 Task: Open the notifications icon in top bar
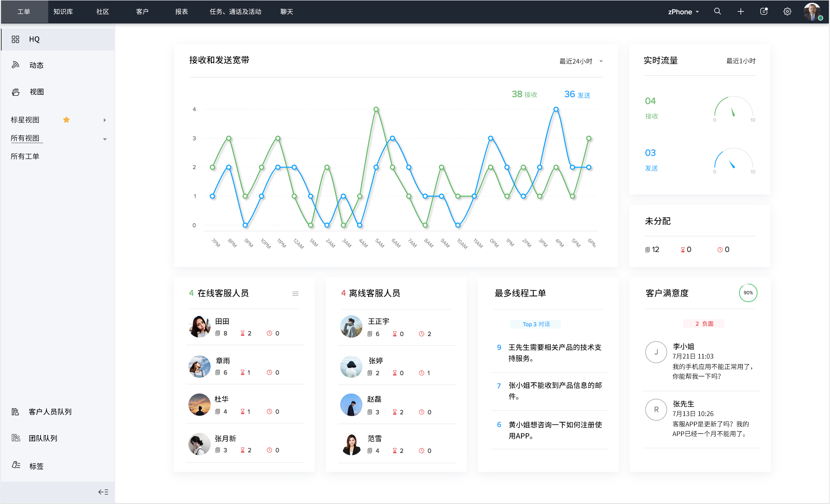[764, 11]
